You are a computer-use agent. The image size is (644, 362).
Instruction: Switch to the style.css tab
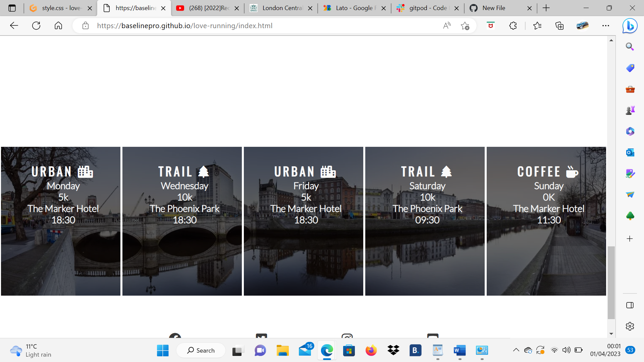click(x=55, y=8)
